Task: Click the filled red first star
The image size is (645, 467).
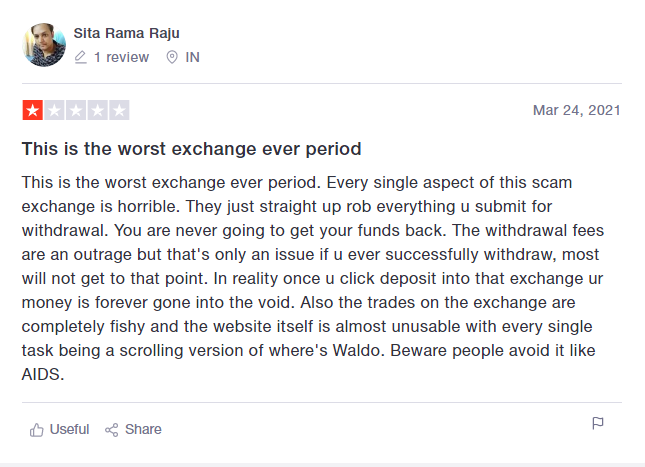Action: click(32, 110)
